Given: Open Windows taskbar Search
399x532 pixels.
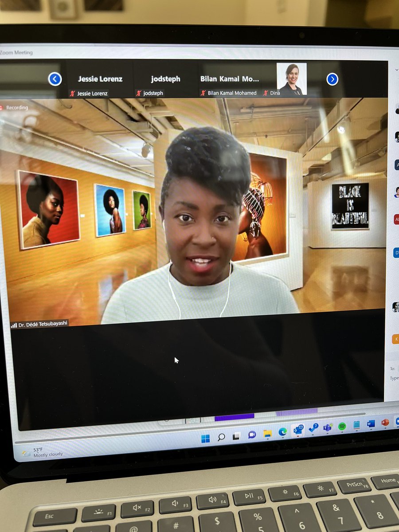Looking at the screenshot, I should point(221,437).
